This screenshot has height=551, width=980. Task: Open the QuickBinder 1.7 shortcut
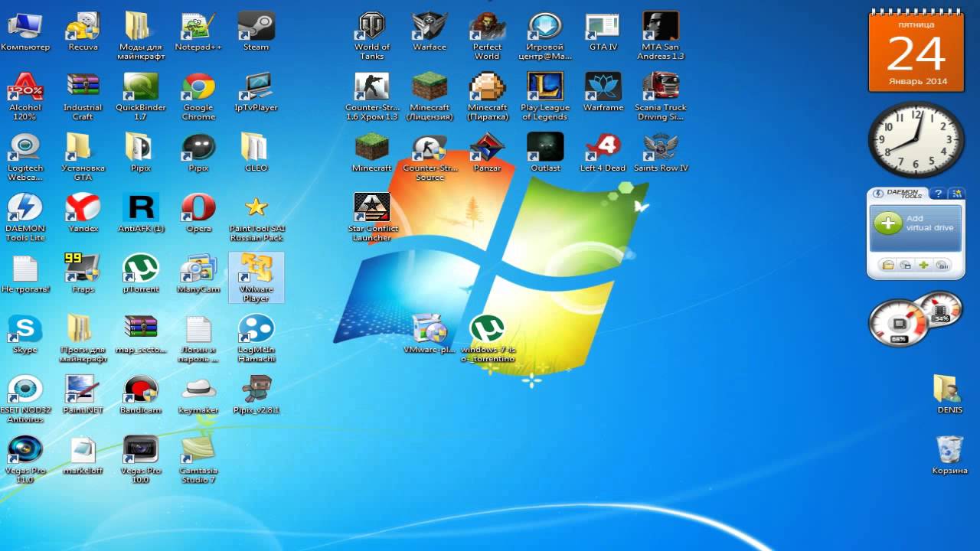pyautogui.click(x=141, y=97)
